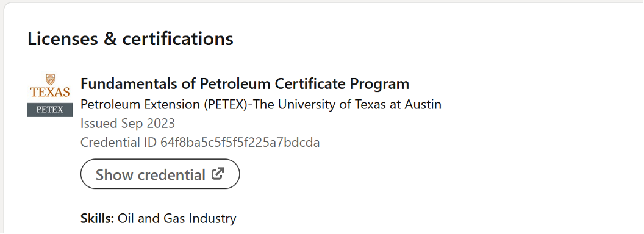This screenshot has width=644, height=234.
Task: Click the external link arrow icon
Action: click(217, 174)
